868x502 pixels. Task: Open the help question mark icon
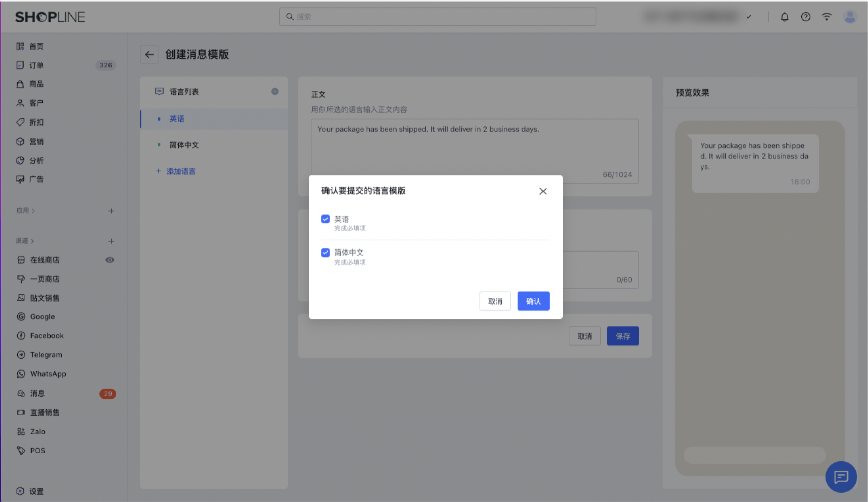(806, 17)
